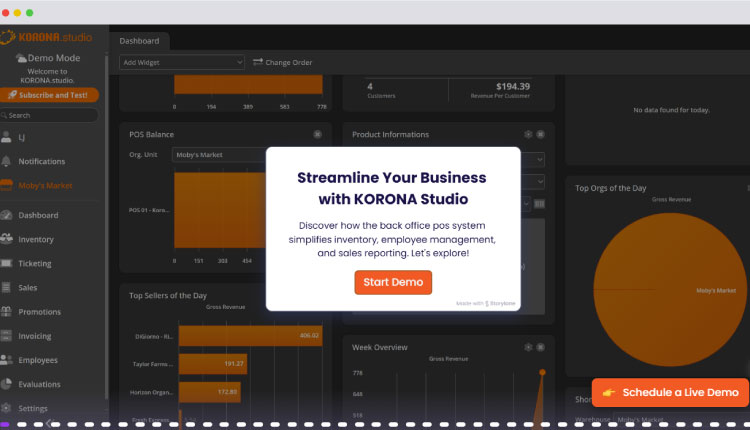Click the user profile icon beside LJ

pyautogui.click(x=6, y=137)
